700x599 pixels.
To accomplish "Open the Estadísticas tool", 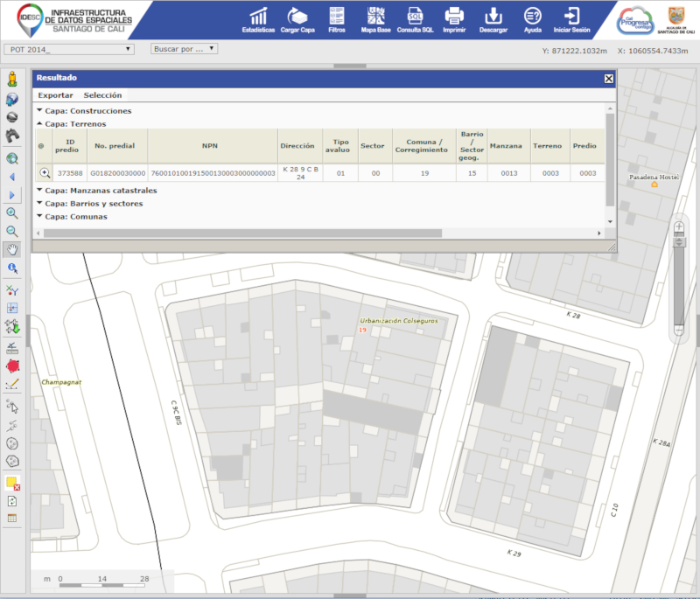I will point(256,19).
